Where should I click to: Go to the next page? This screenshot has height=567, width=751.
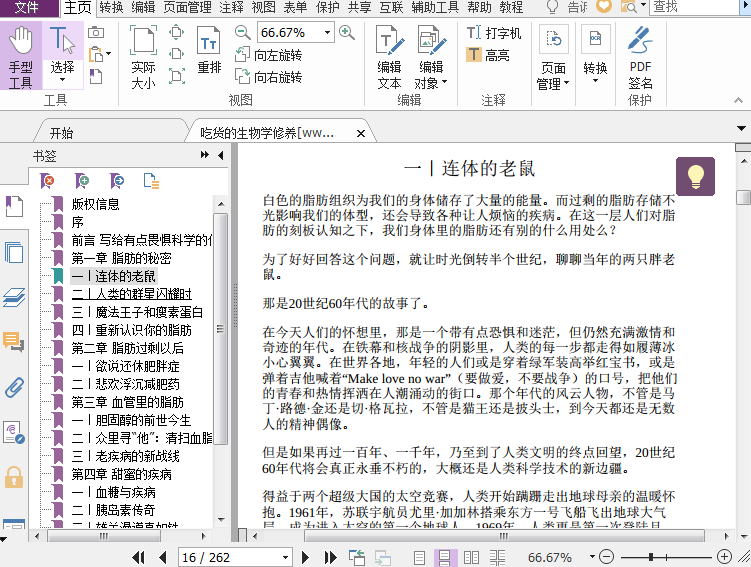305,557
